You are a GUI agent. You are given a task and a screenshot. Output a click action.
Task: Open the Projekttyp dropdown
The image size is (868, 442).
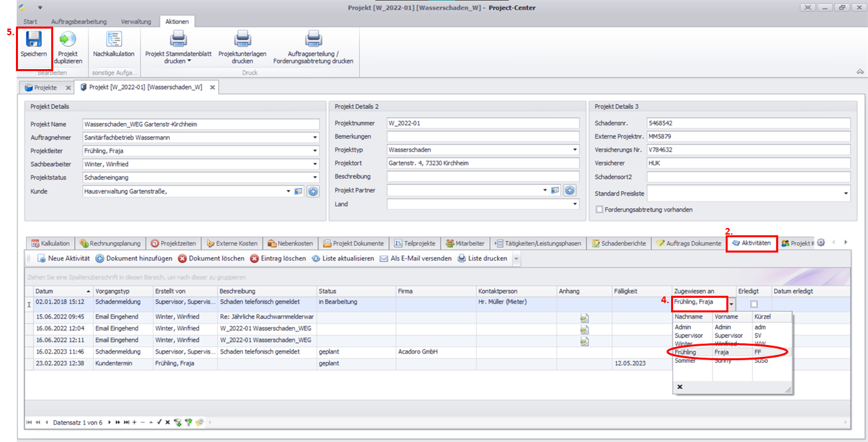574,150
